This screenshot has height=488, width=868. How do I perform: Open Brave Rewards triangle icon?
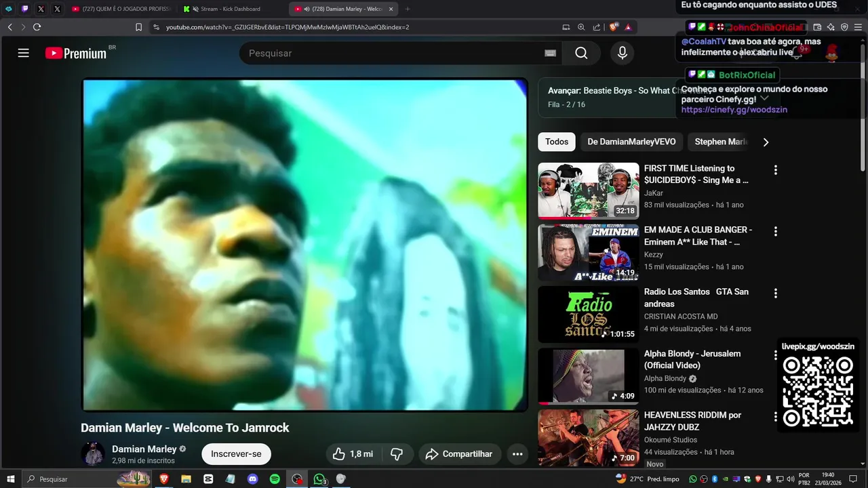tap(628, 27)
